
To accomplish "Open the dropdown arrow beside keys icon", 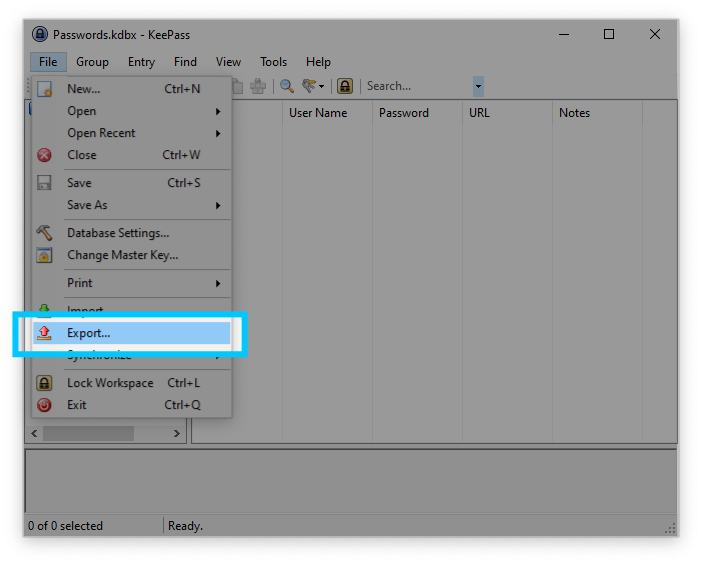I will (321, 86).
